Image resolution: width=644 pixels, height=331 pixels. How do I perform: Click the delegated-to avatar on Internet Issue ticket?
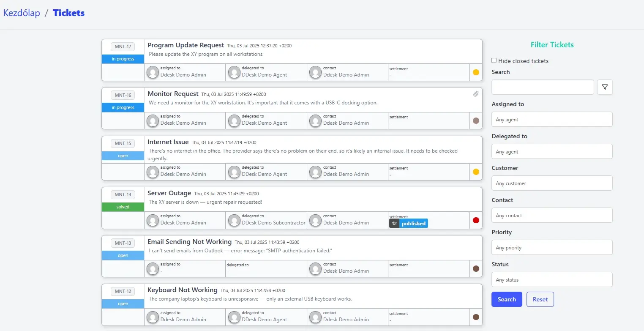[x=234, y=172]
